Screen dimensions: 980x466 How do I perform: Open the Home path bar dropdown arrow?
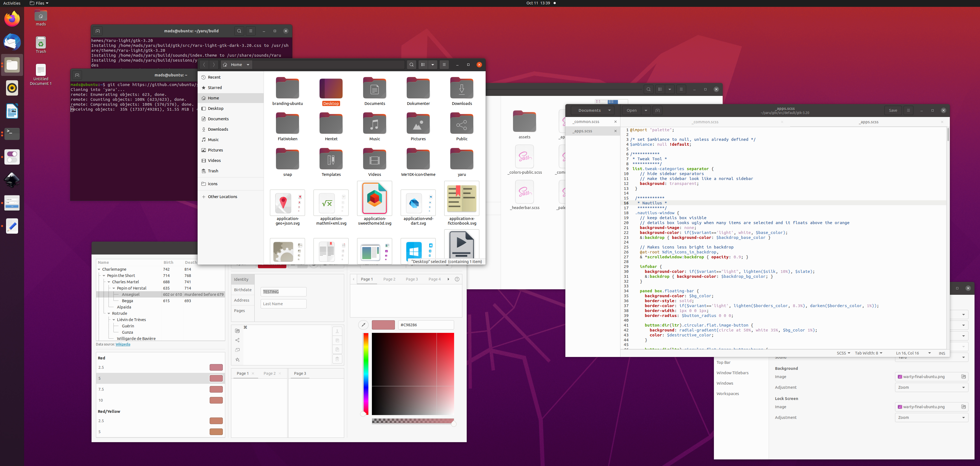click(x=248, y=65)
